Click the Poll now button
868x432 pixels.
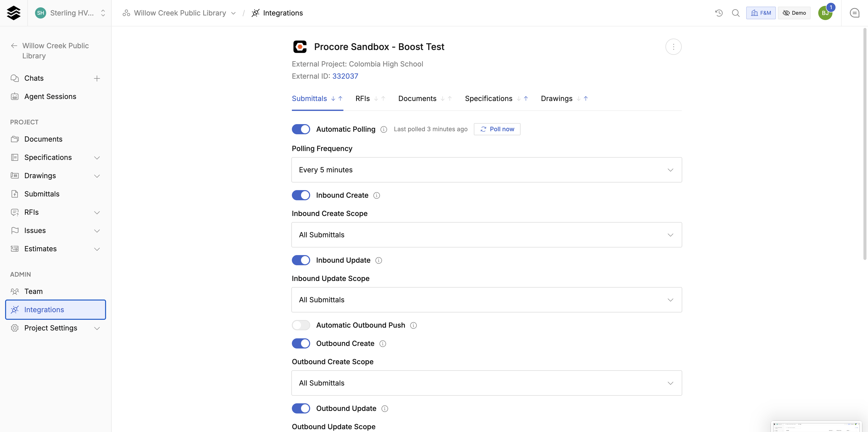(497, 129)
